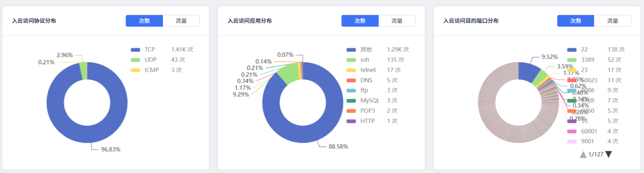Image resolution: width=644 pixels, height=173 pixels.
Task: Click port 22 legend entry
Action: 594,49
